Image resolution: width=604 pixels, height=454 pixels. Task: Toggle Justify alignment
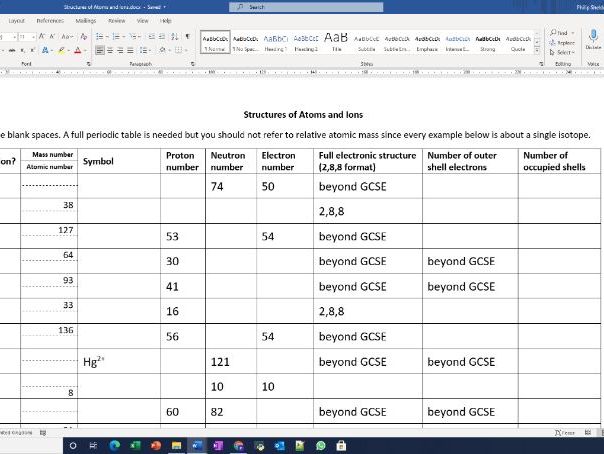(x=130, y=50)
